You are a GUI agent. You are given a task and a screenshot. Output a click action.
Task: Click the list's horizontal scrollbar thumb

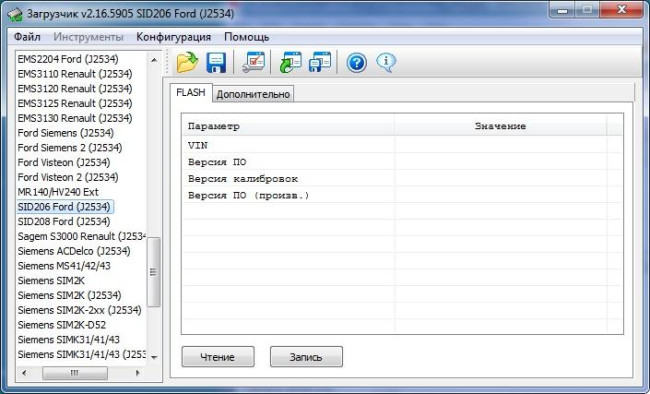click(75, 373)
